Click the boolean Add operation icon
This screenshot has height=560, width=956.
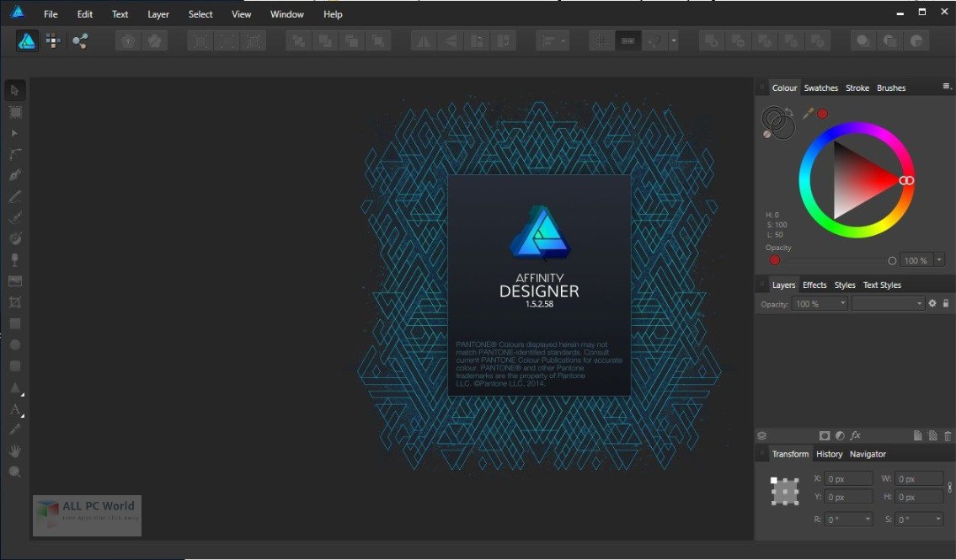click(x=711, y=40)
